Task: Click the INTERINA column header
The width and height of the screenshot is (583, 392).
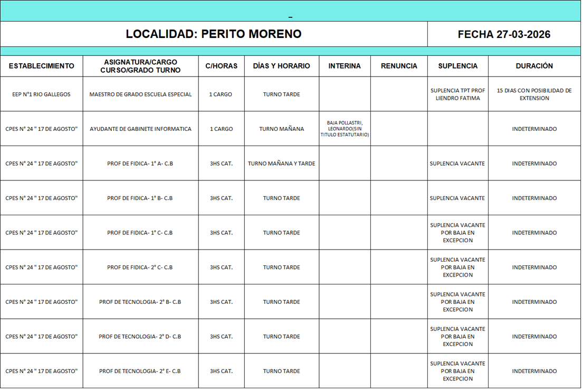Action: click(345, 66)
